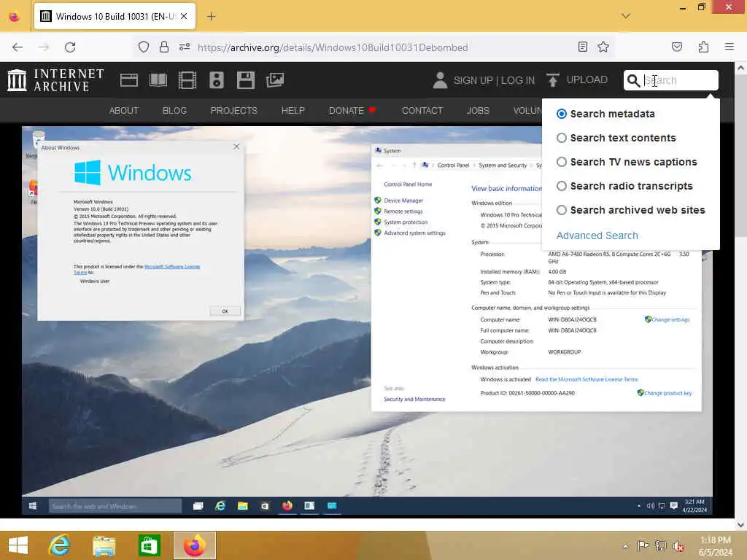Open the Extensions puzzle icon
The height and width of the screenshot is (560, 747).
703,47
